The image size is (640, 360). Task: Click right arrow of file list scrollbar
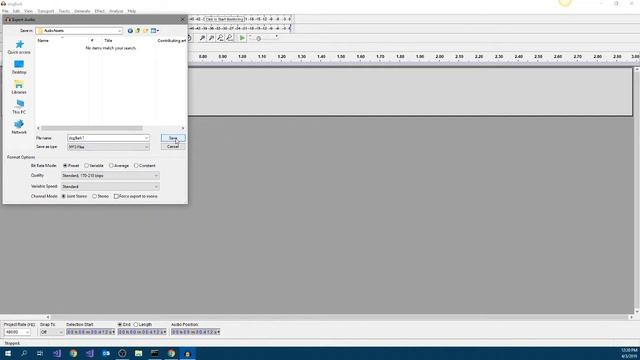tap(183, 128)
